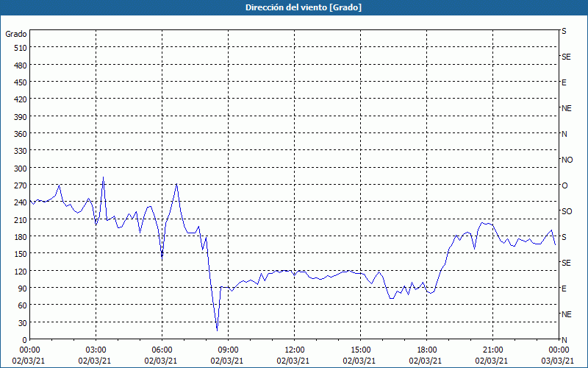Viewport: 588px width, 368px height.
Task: Click the 15:00 time label
Action: (360, 350)
